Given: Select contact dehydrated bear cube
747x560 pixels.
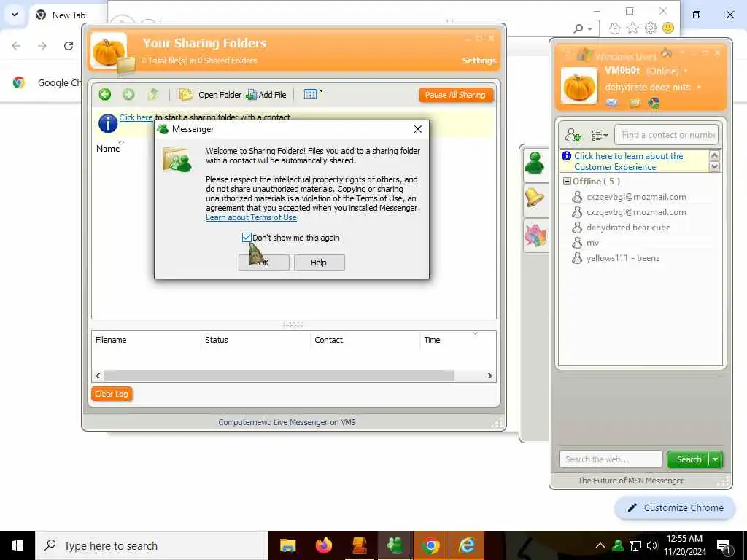Looking at the screenshot, I should point(628,227).
